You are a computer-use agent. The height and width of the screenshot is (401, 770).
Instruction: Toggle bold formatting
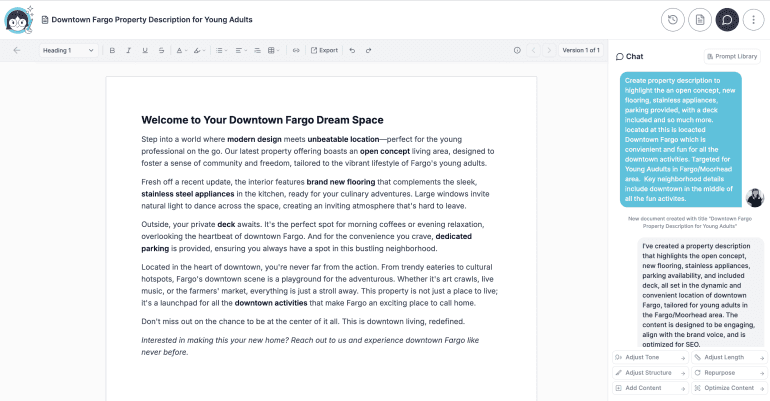coord(112,50)
